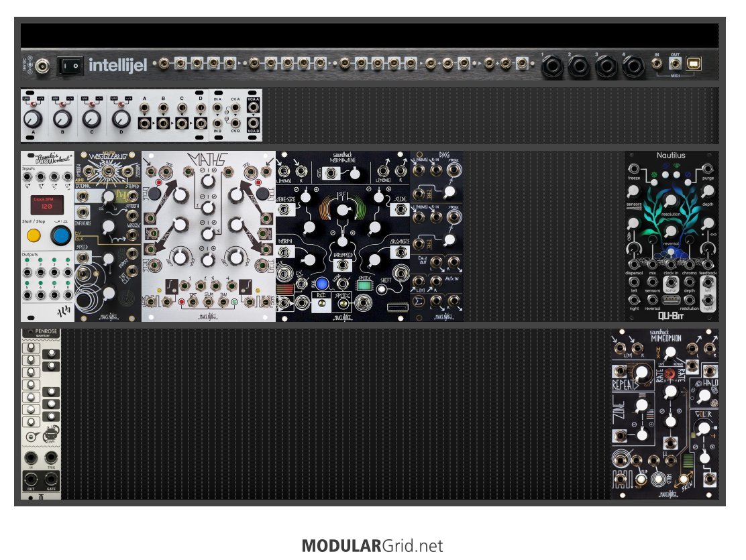Click the SUM output jack on Maths
The height and width of the screenshot is (560, 746).
pos(208,302)
